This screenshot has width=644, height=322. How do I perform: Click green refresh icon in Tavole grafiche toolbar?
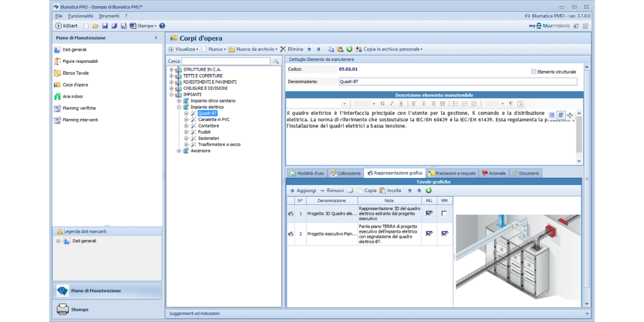428,191
